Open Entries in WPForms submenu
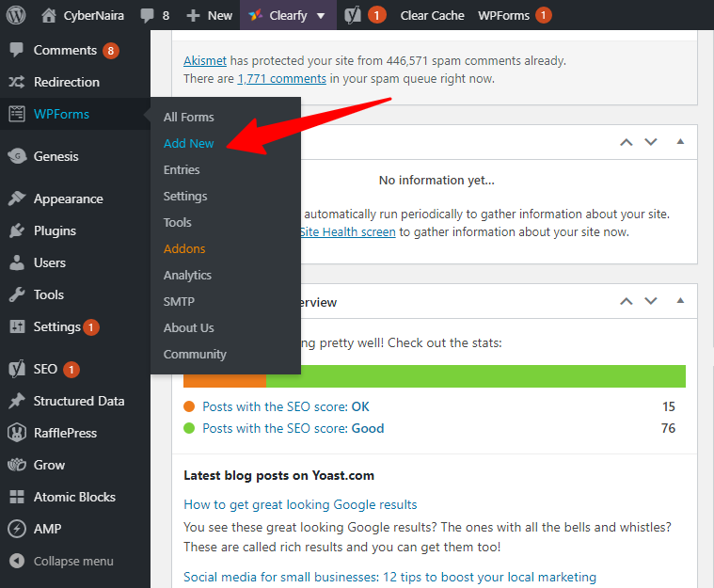Image resolution: width=714 pixels, height=588 pixels. (x=182, y=170)
